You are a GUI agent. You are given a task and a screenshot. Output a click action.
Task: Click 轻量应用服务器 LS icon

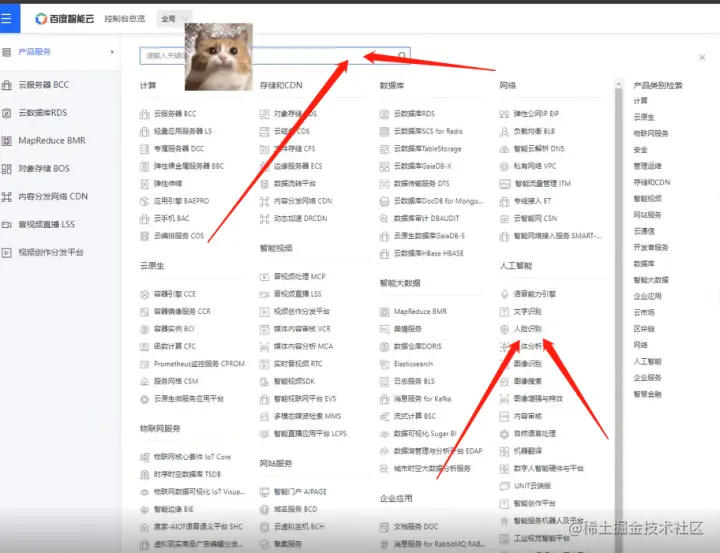pyautogui.click(x=144, y=131)
